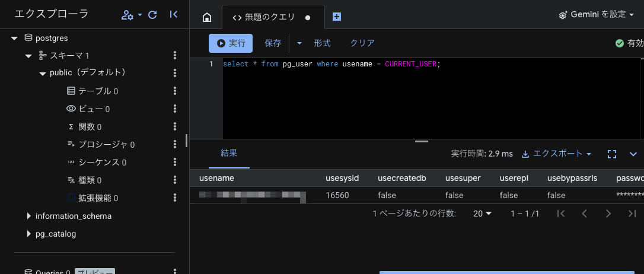
Task: Collapse the public schema node
Action: 43,74
